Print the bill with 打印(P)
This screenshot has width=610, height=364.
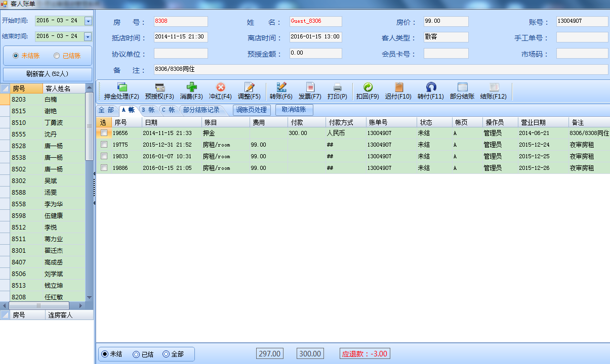coord(337,92)
